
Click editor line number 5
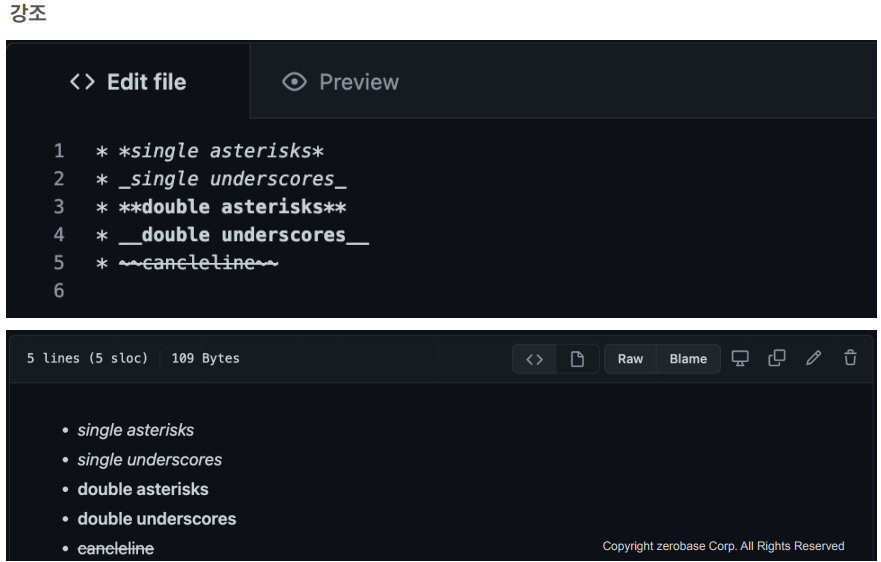(59, 262)
